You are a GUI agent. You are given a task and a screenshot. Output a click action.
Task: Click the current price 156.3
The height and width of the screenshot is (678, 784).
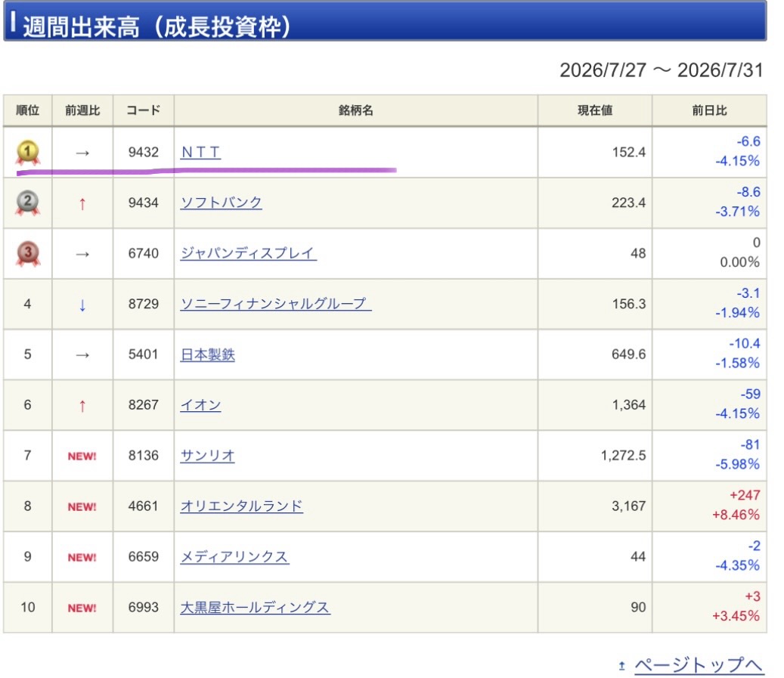point(629,304)
